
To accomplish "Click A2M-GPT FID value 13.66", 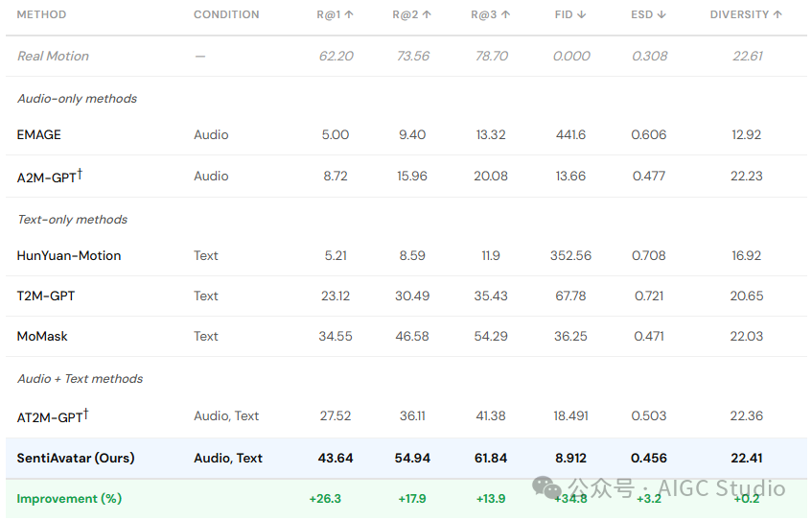I will pos(570,177).
